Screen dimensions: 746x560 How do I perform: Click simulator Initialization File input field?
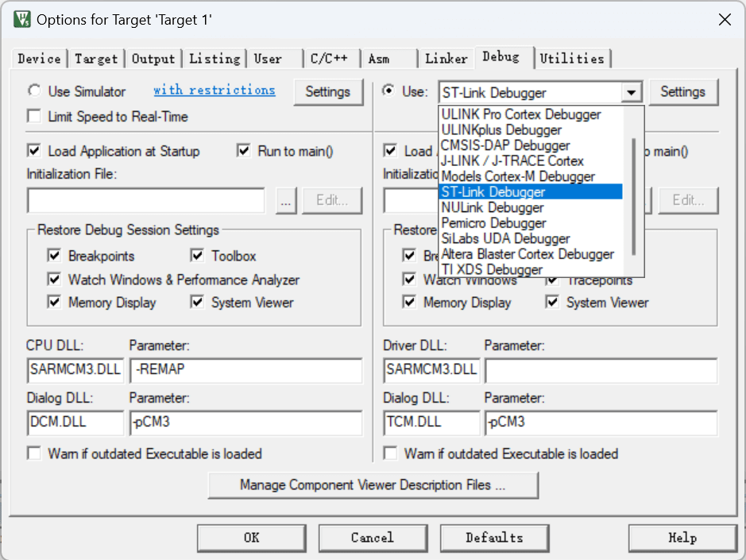click(x=146, y=200)
